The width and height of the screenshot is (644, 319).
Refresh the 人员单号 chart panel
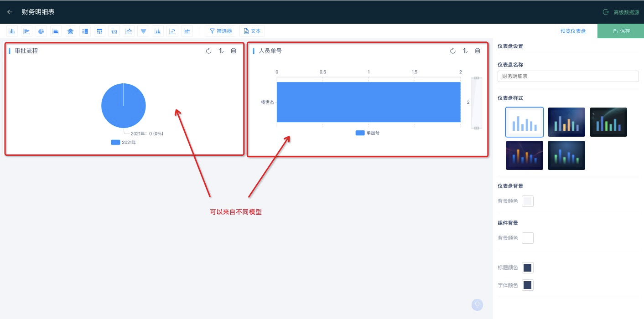(x=452, y=51)
